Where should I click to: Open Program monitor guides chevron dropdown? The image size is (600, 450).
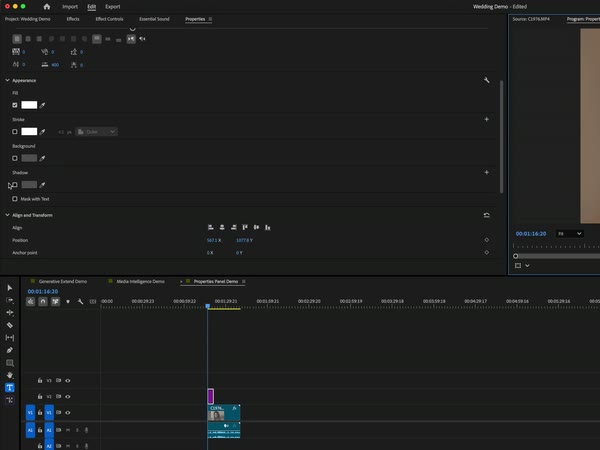pyautogui.click(x=527, y=266)
